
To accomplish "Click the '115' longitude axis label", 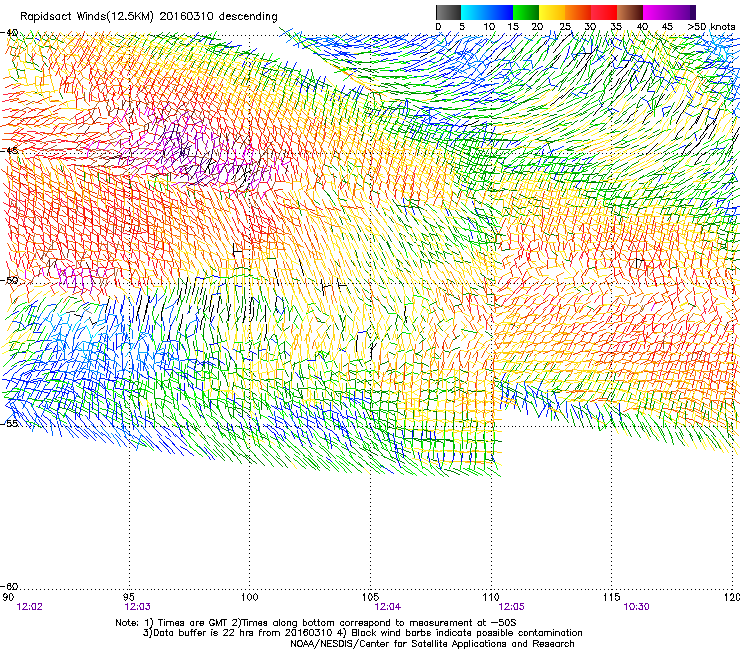I will pos(612,597).
